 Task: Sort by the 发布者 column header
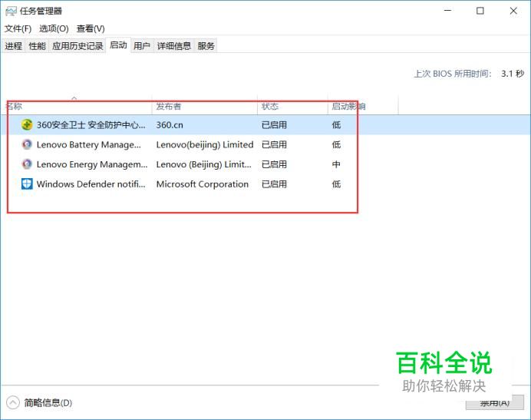tap(205, 106)
